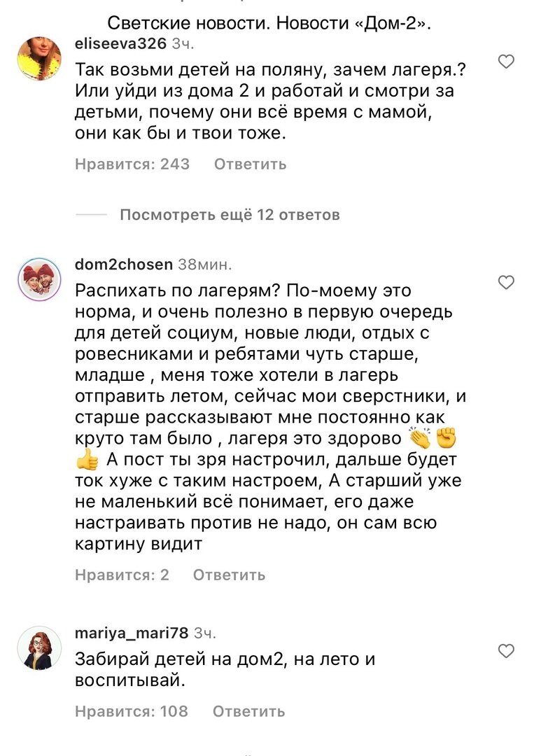The width and height of the screenshot is (548, 756).
Task: Tap the heart next to dom2chosen's comment
Action: pos(506,281)
